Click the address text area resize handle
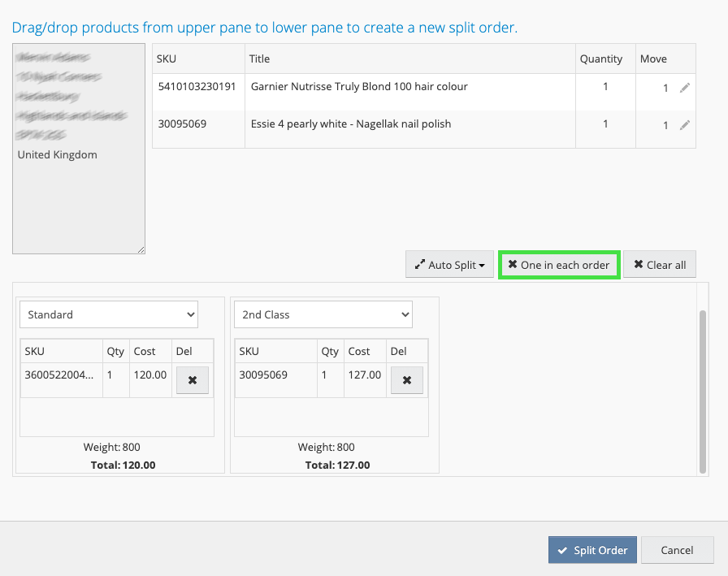The width and height of the screenshot is (728, 576). [x=141, y=249]
